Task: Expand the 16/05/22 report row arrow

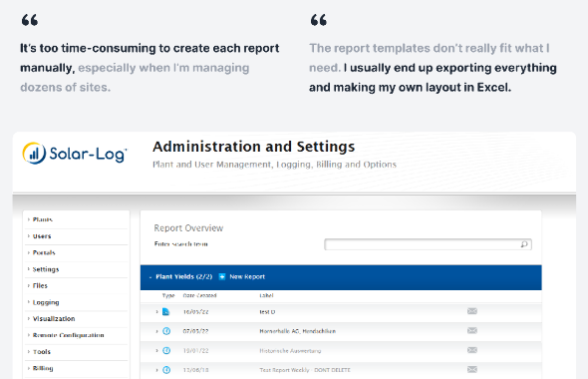Action: (x=156, y=312)
